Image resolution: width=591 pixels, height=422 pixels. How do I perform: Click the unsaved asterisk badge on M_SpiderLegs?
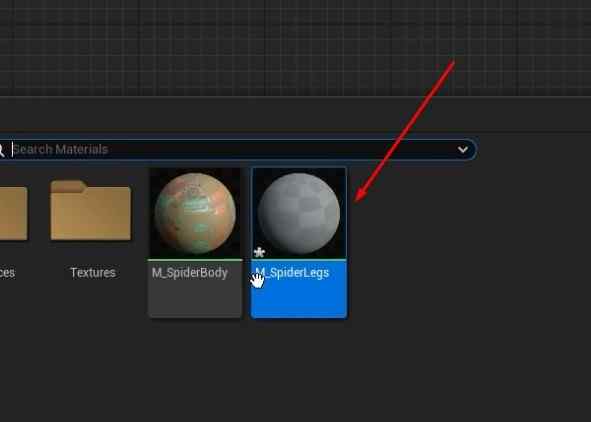click(x=259, y=252)
